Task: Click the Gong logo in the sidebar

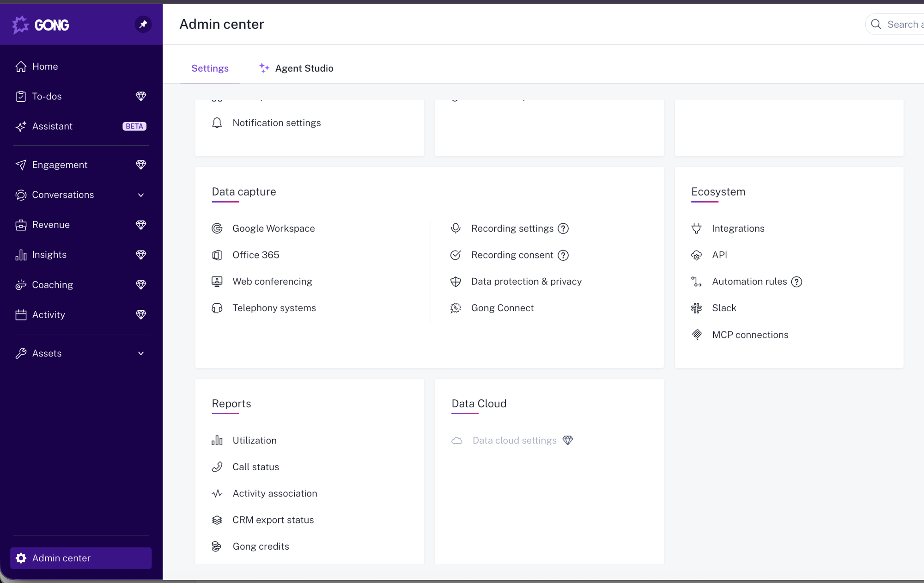Action: [41, 25]
